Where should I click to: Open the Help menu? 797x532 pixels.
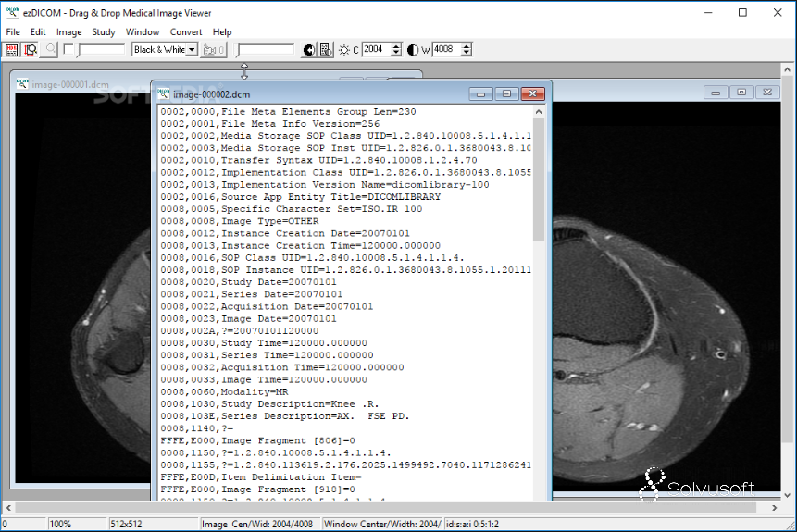click(222, 32)
